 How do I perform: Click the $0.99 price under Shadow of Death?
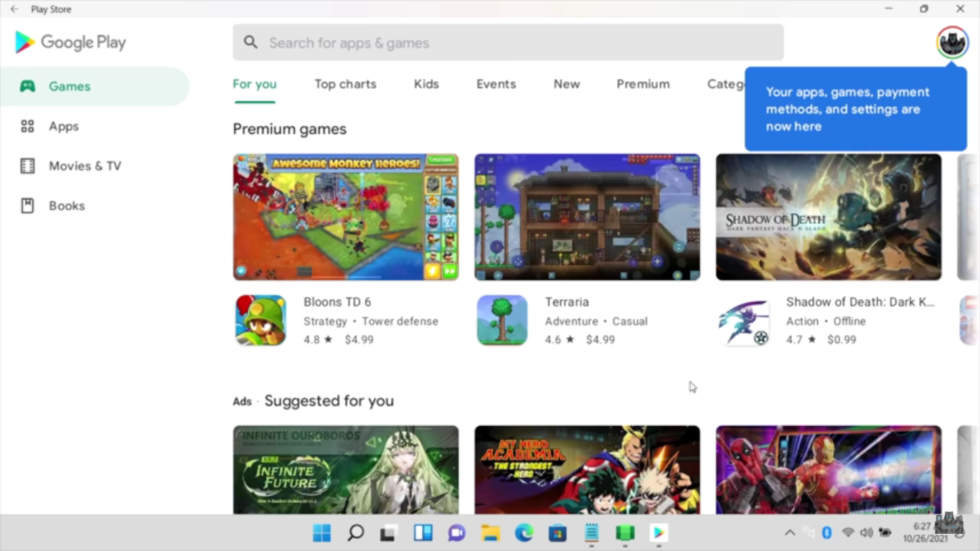click(842, 339)
